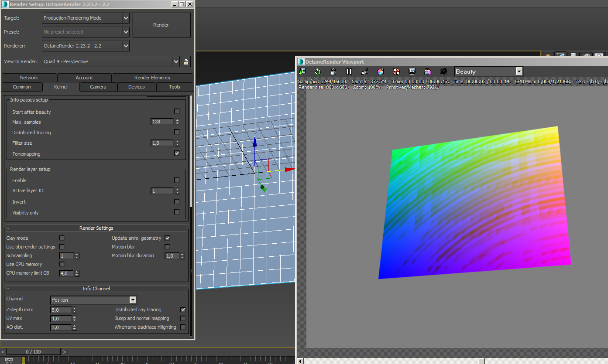
Task: Expand the Info Channel 'Position' dropdown
Action: [93, 300]
